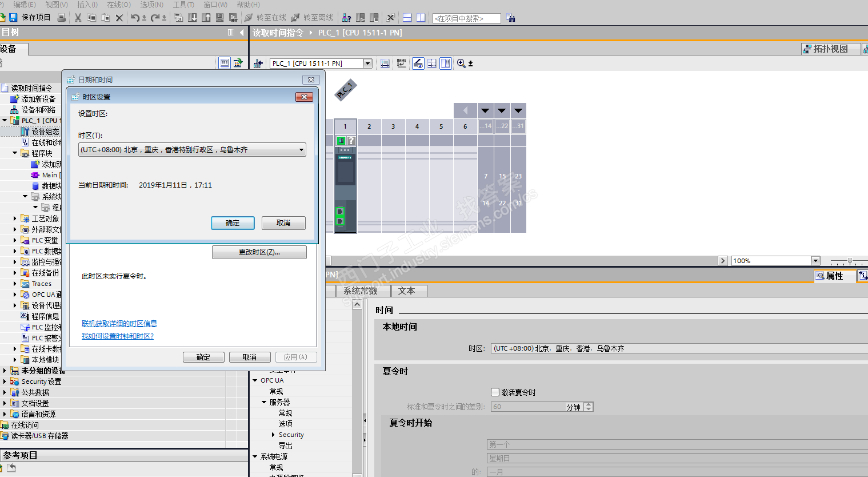Open the 视图(V) menu

pyautogui.click(x=56, y=5)
